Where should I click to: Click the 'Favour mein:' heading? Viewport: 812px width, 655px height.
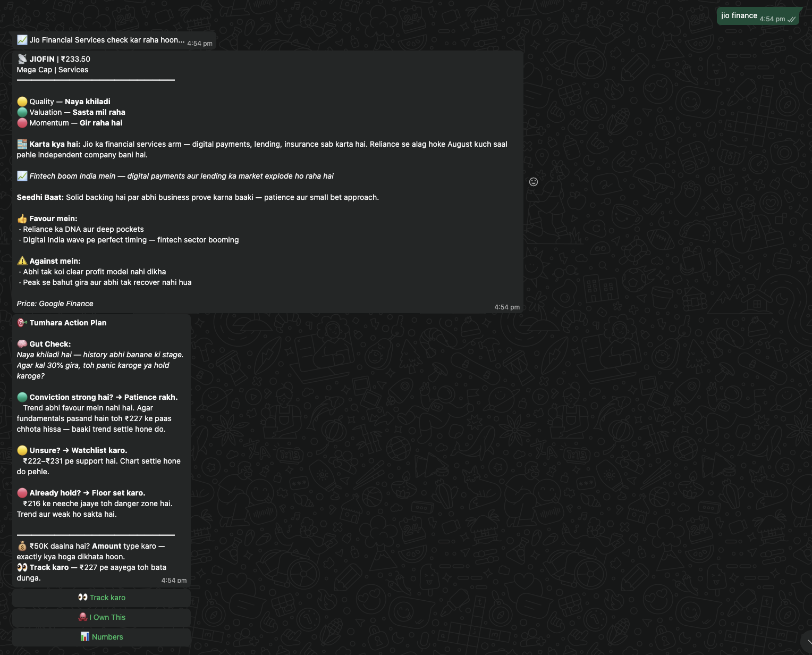53,219
